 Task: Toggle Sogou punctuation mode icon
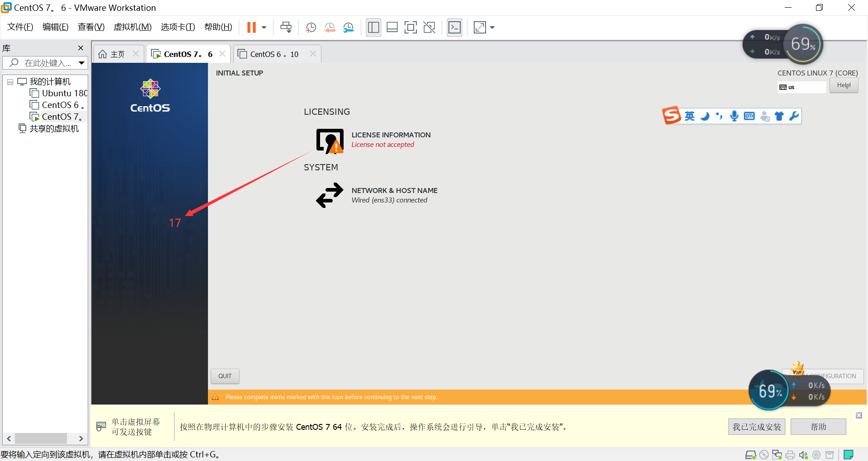click(719, 116)
